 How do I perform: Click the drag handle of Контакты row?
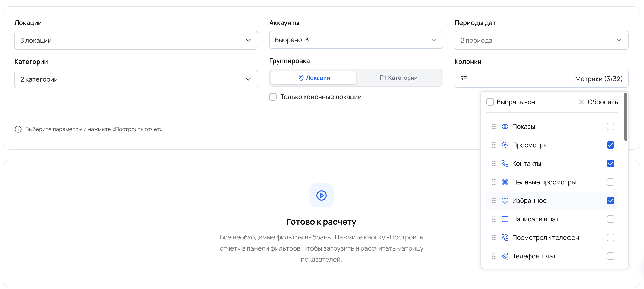[493, 163]
